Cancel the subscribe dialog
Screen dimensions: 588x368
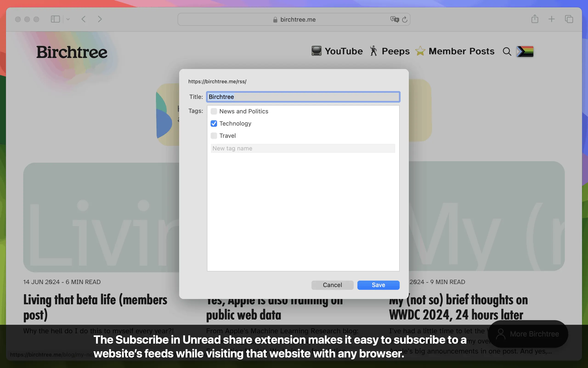click(x=332, y=285)
